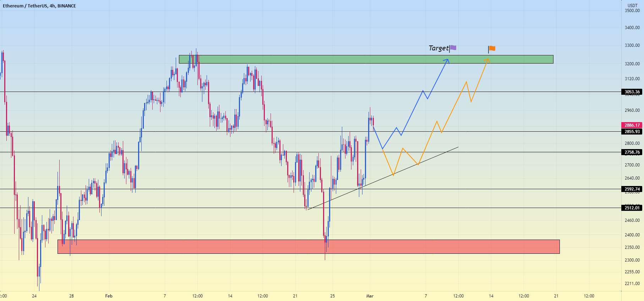
Task: Click the 2640.00 price axis value
Action: (632, 178)
